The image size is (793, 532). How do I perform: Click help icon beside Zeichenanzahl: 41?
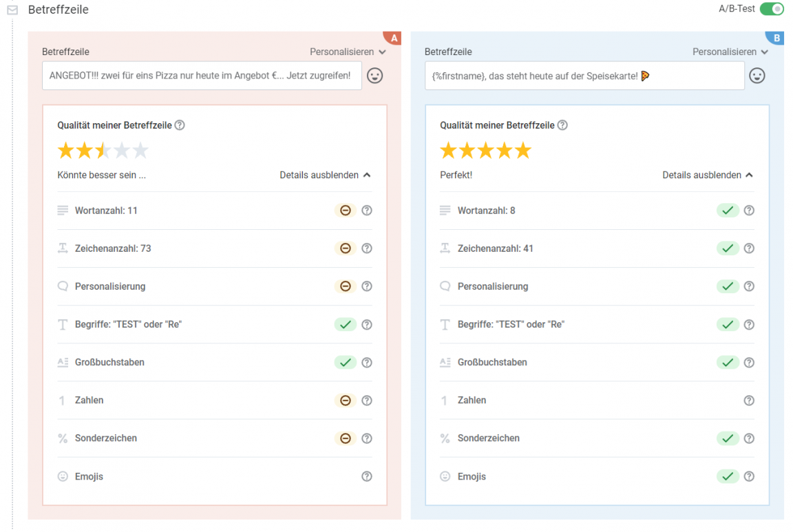(749, 248)
